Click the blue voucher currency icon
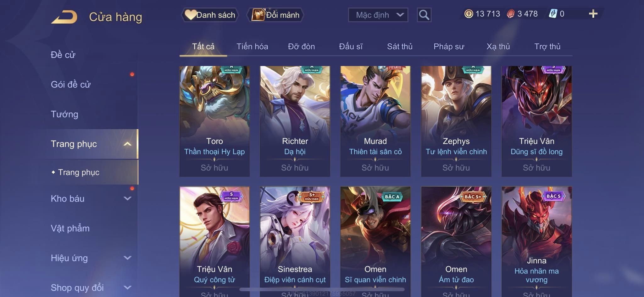 click(553, 14)
